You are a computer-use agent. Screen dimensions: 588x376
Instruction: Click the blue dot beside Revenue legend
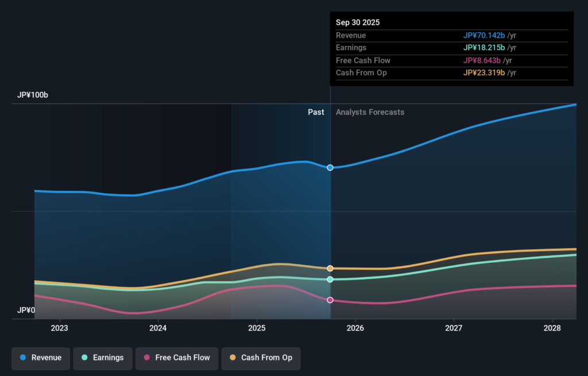[x=23, y=358]
